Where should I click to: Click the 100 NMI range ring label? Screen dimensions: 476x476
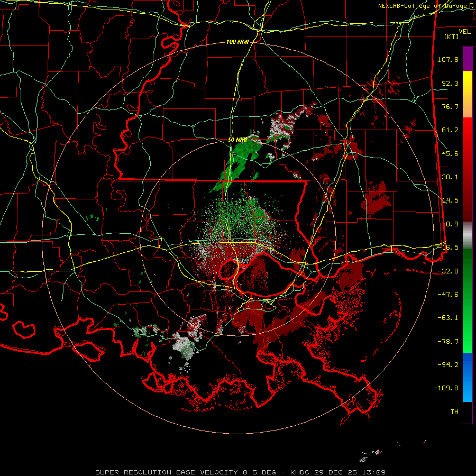click(237, 42)
